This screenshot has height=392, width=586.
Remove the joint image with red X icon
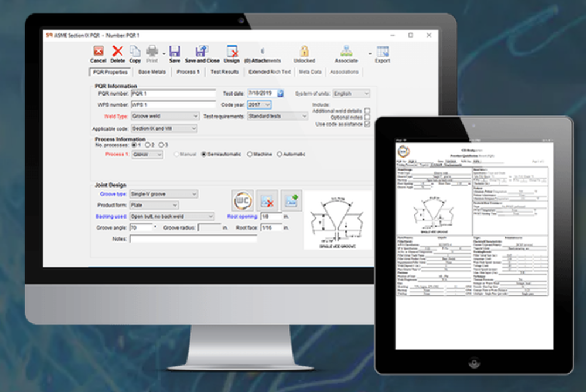(267, 200)
